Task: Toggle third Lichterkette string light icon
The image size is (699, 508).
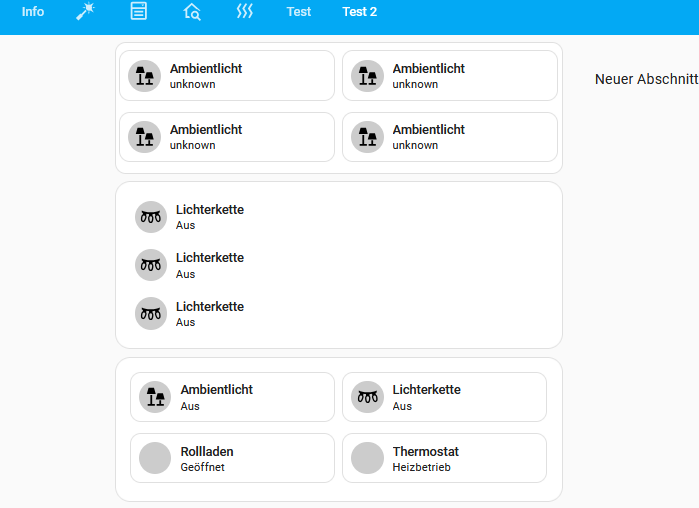Action: click(x=151, y=314)
